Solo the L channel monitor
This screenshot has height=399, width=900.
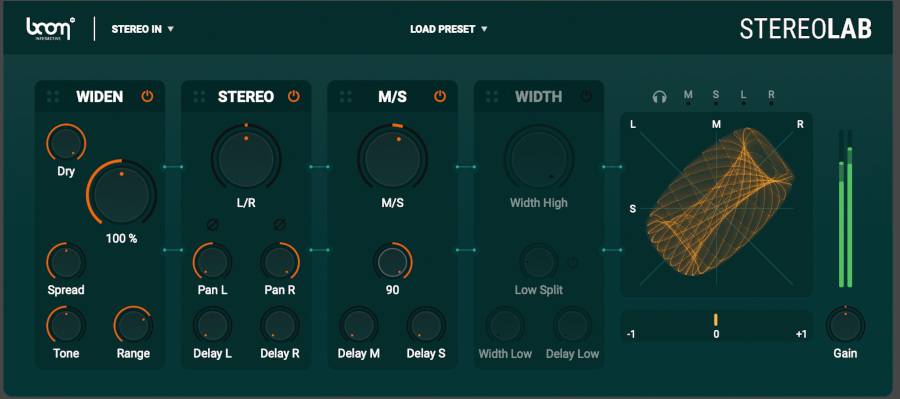pyautogui.click(x=743, y=97)
